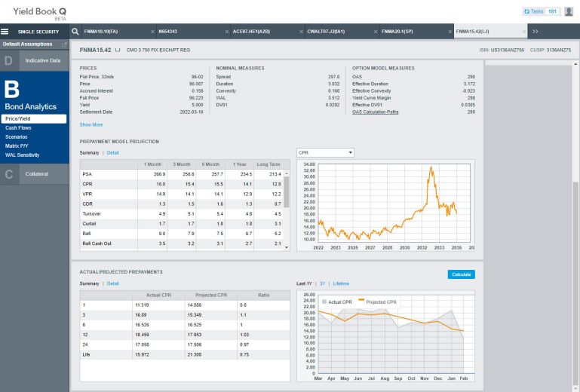
Task: Click the prepayment table scrollbar thumb
Action: point(287,191)
